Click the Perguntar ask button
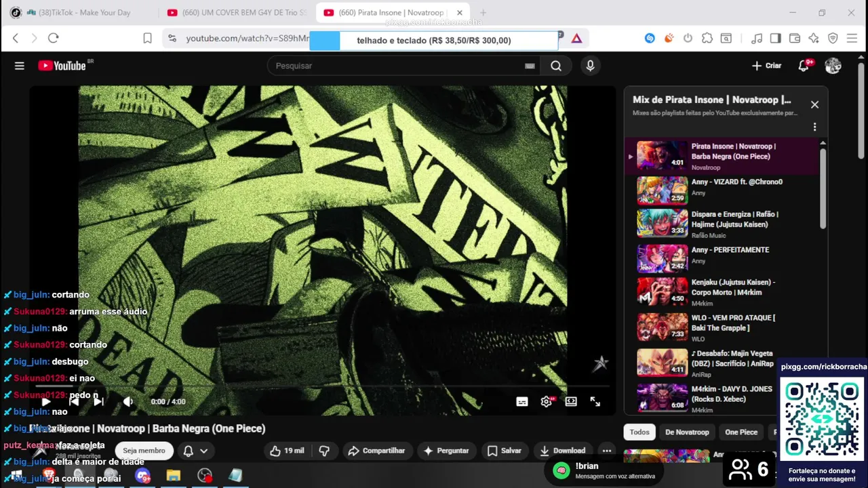 point(446,451)
